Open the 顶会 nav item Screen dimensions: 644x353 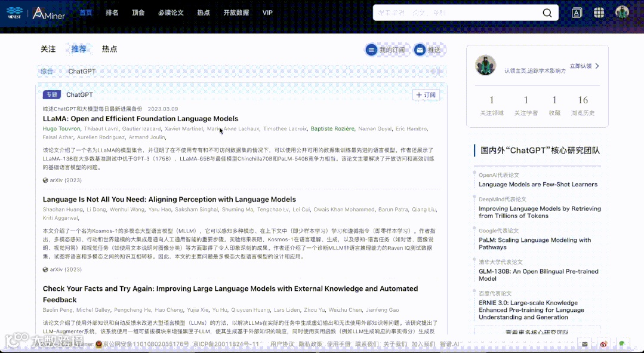[138, 13]
